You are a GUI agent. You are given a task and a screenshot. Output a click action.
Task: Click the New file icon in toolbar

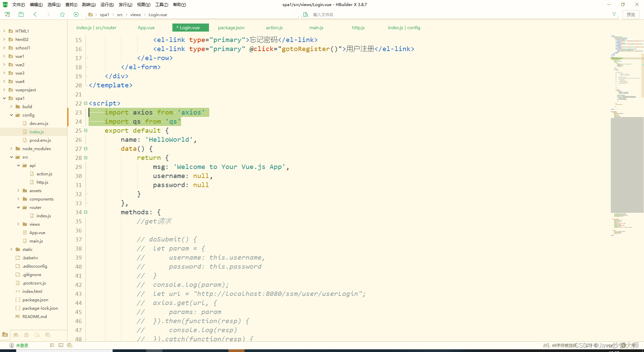pyautogui.click(x=7, y=14)
